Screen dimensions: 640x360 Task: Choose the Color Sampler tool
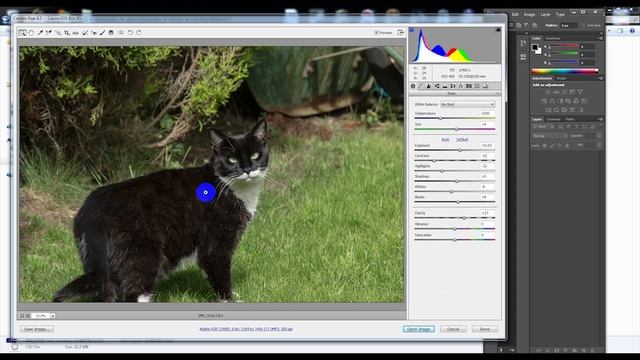[x=49, y=33]
